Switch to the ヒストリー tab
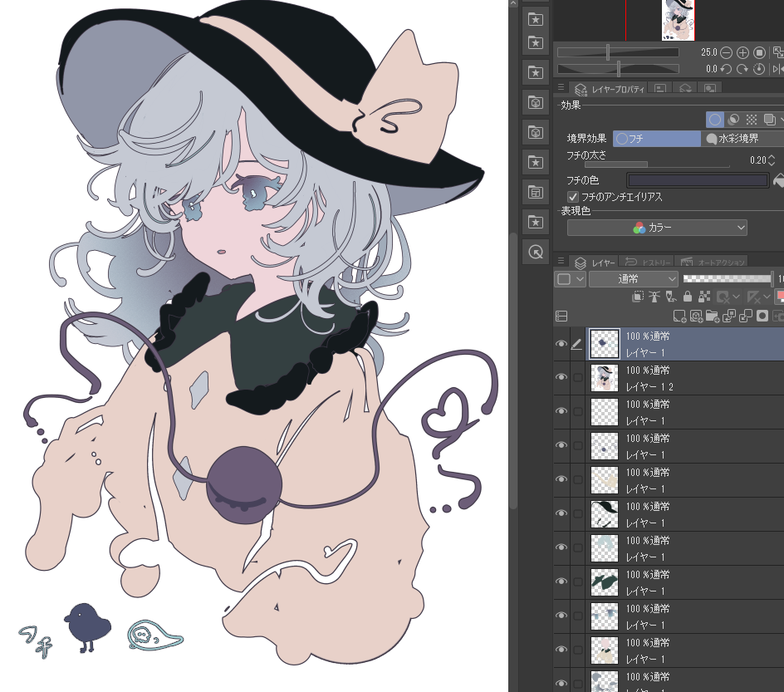 648,263
